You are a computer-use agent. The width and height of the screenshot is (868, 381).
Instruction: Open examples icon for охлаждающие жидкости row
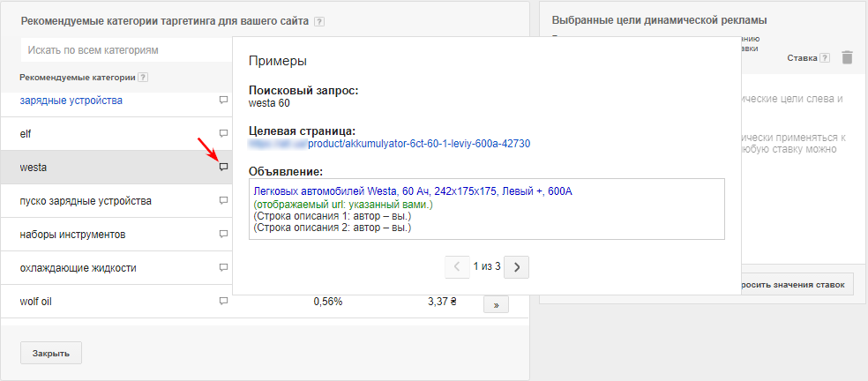point(224,267)
